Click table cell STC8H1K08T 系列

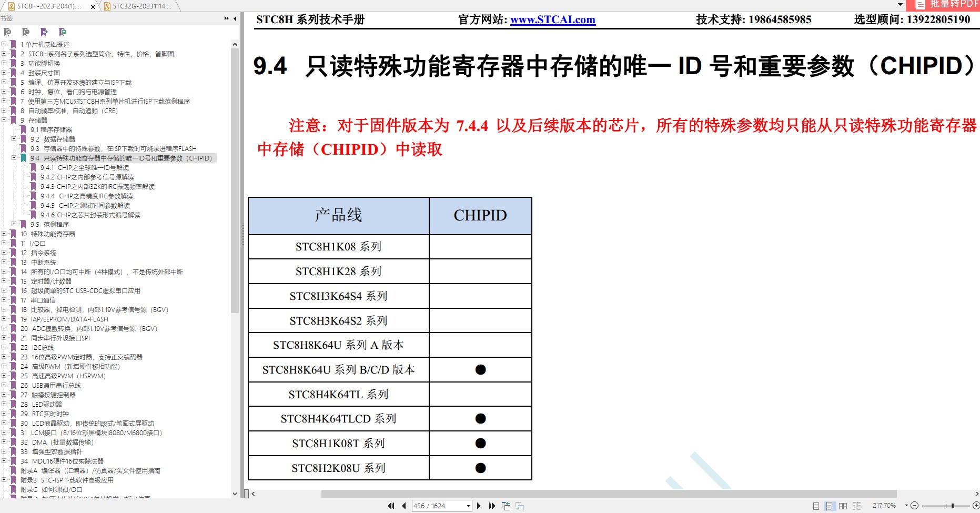pyautogui.click(x=339, y=444)
